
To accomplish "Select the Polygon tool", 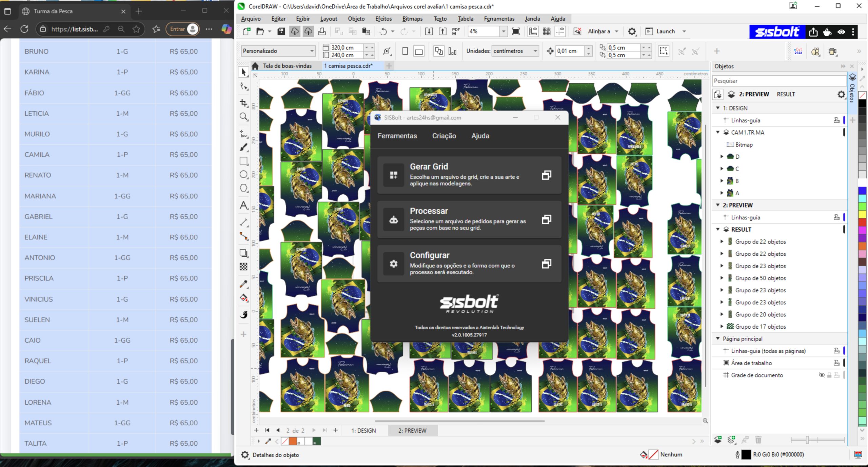I will 243,188.
